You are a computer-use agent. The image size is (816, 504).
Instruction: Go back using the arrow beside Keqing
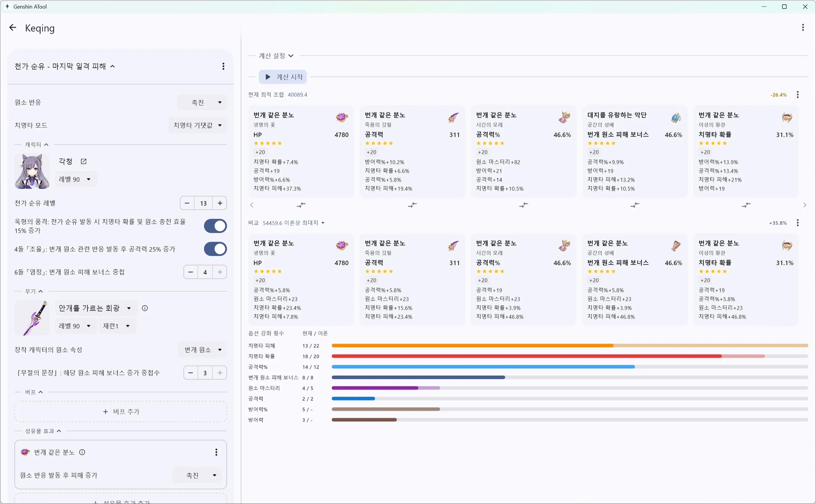point(13,28)
